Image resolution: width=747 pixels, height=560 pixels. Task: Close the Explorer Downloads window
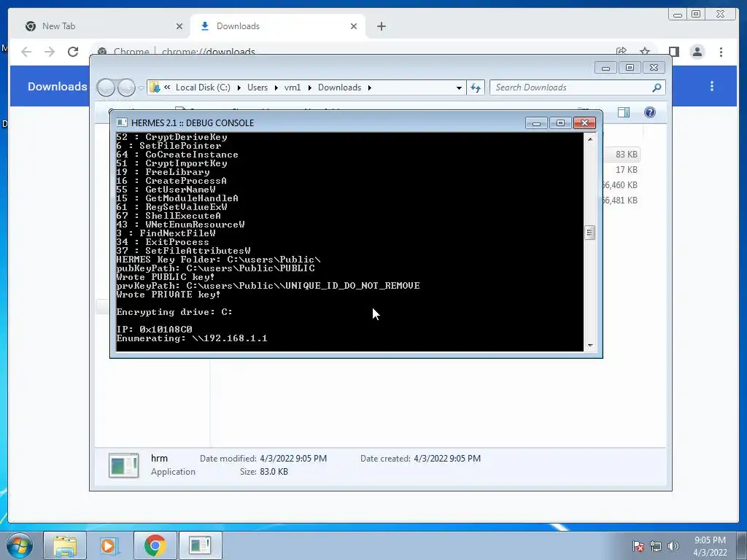tap(654, 68)
